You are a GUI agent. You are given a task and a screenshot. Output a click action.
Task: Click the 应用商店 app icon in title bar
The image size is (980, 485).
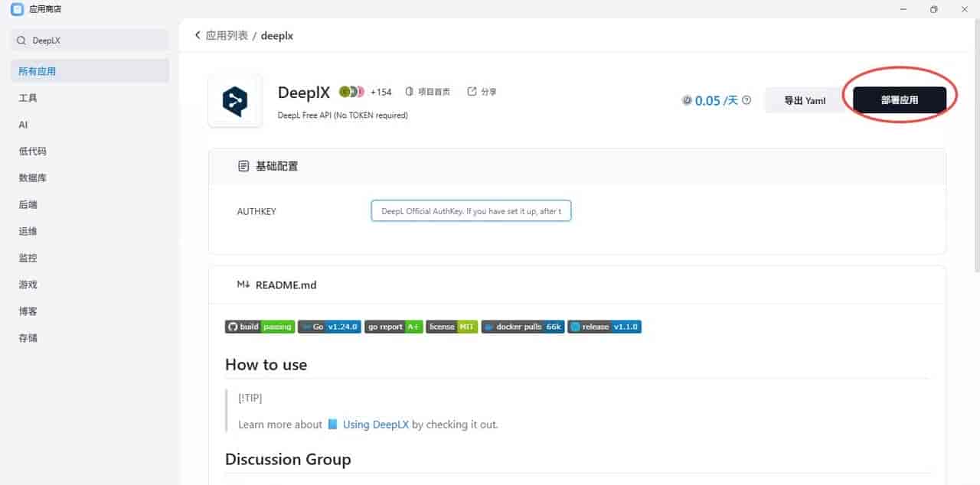pos(17,9)
